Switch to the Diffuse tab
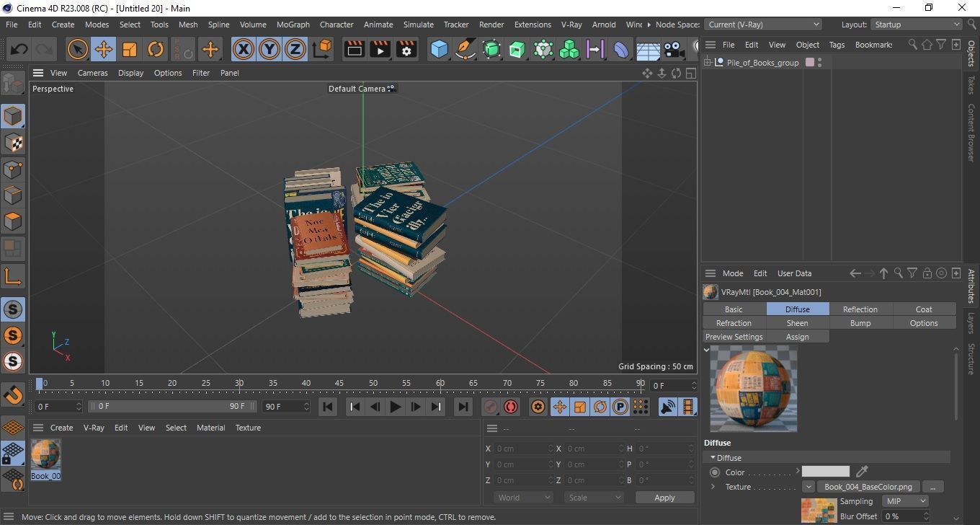This screenshot has width=980, height=525. pyautogui.click(x=797, y=309)
